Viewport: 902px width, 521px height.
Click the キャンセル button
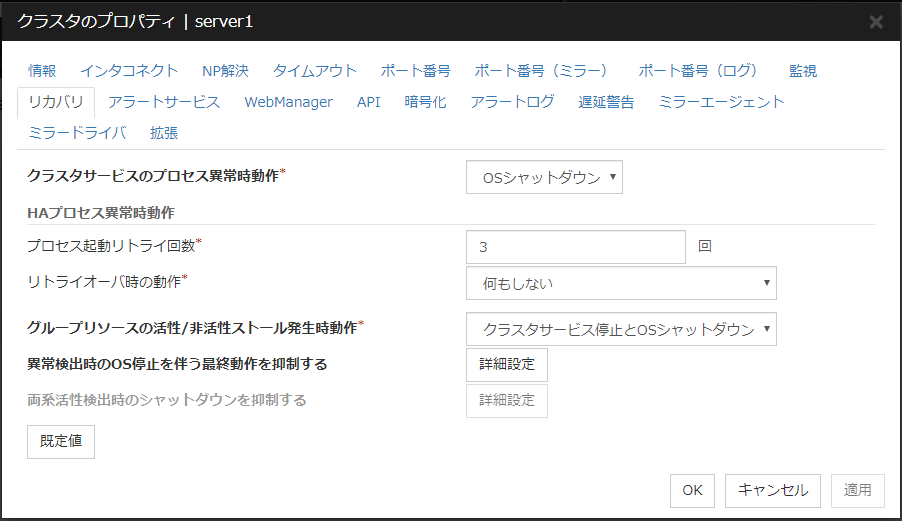pos(772,490)
